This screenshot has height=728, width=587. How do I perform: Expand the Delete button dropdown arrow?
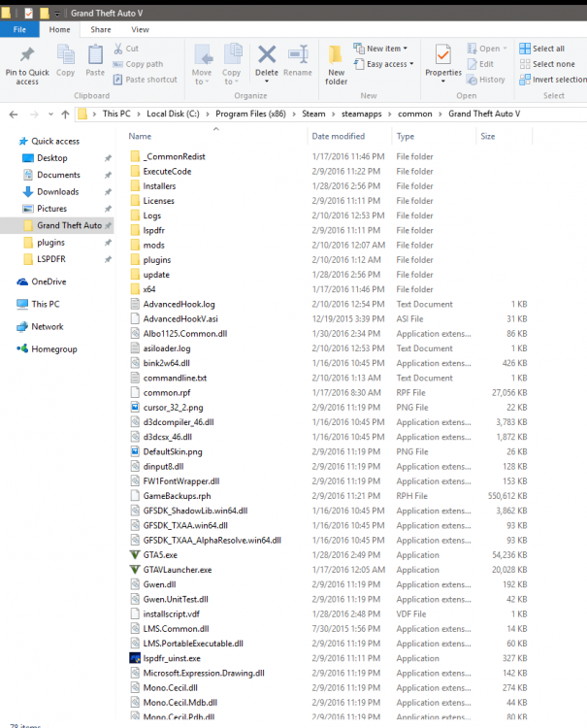tap(267, 82)
